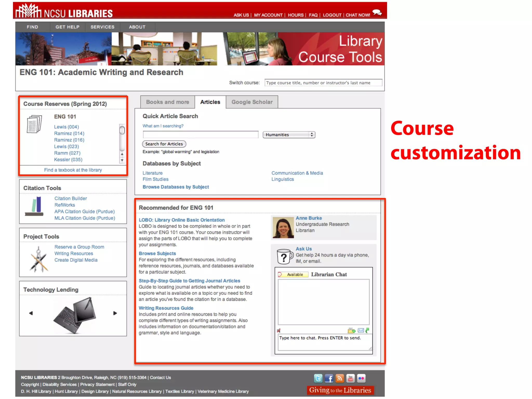Open the RSS feed icon in footer
532x399 pixels.
click(x=340, y=378)
